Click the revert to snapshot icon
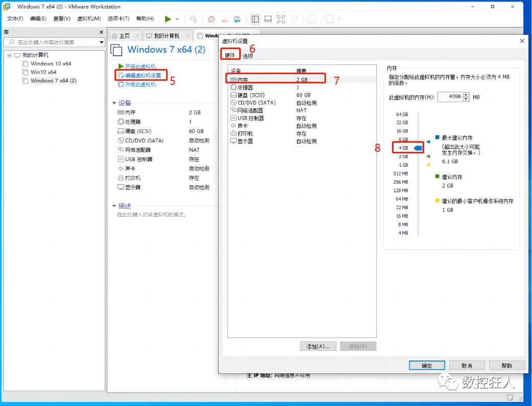The height and width of the screenshot is (406, 532). (x=224, y=19)
